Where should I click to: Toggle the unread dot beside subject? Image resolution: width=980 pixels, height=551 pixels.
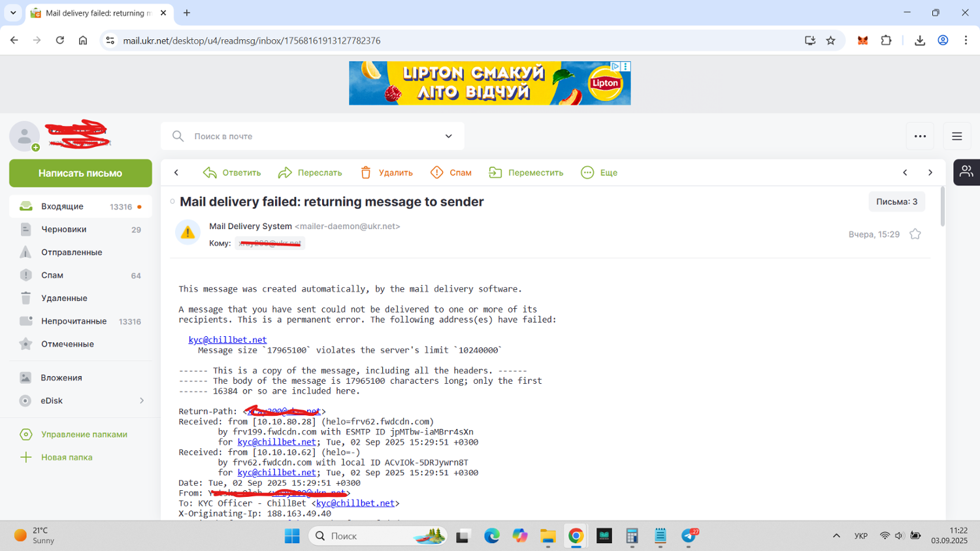tap(172, 202)
